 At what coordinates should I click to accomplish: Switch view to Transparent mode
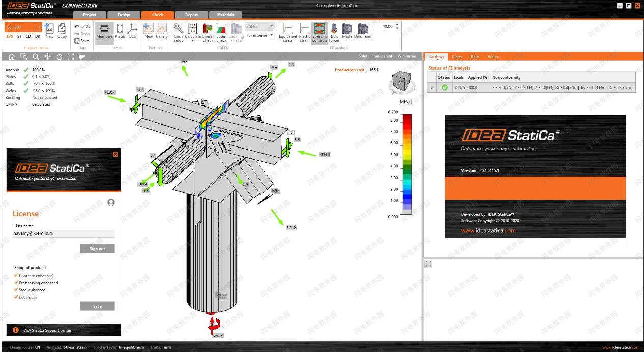click(382, 56)
